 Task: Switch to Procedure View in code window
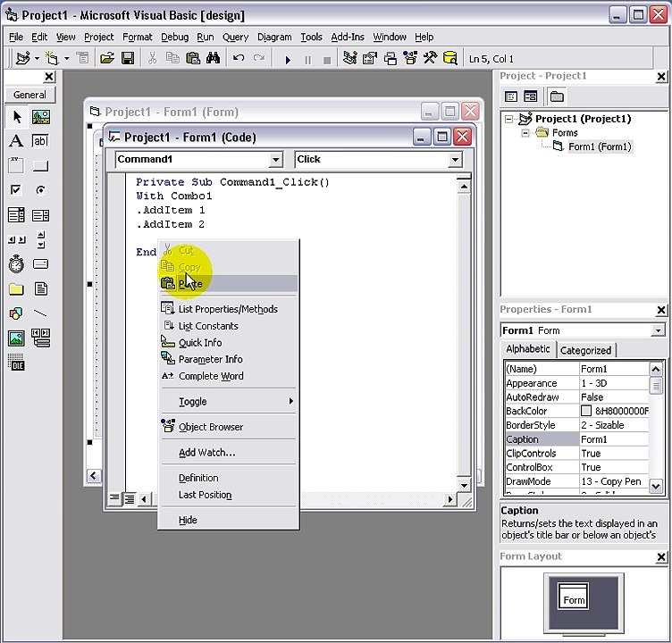point(114,498)
